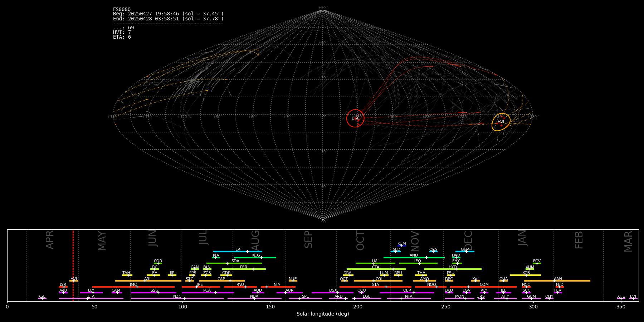The image size is (644, 322).
Task: Click the ELY shower bar
Action: (91, 293)
